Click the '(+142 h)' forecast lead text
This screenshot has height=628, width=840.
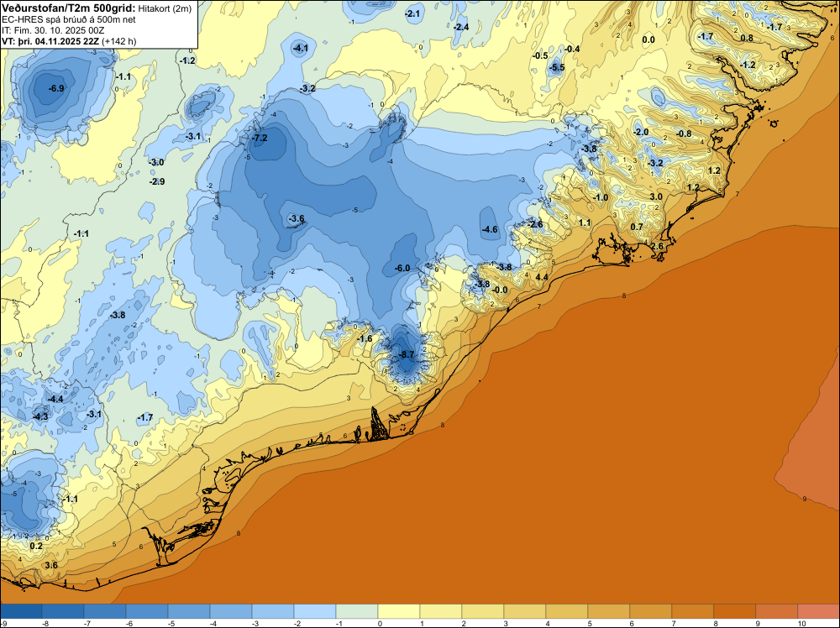coord(118,41)
